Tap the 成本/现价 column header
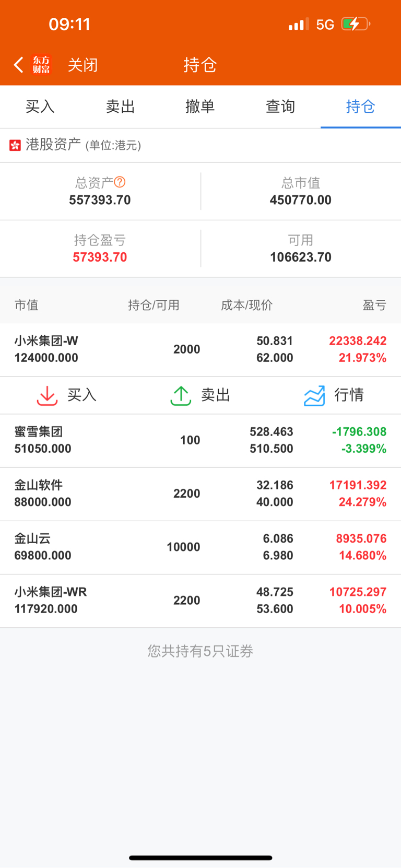Screen dimensions: 401x868 pyautogui.click(x=246, y=305)
